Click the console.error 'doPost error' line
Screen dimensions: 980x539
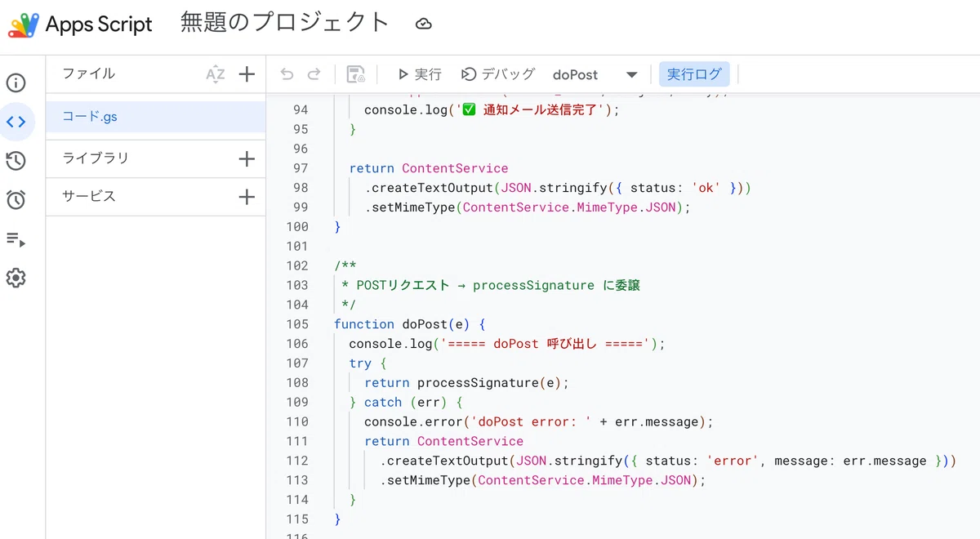(x=539, y=422)
